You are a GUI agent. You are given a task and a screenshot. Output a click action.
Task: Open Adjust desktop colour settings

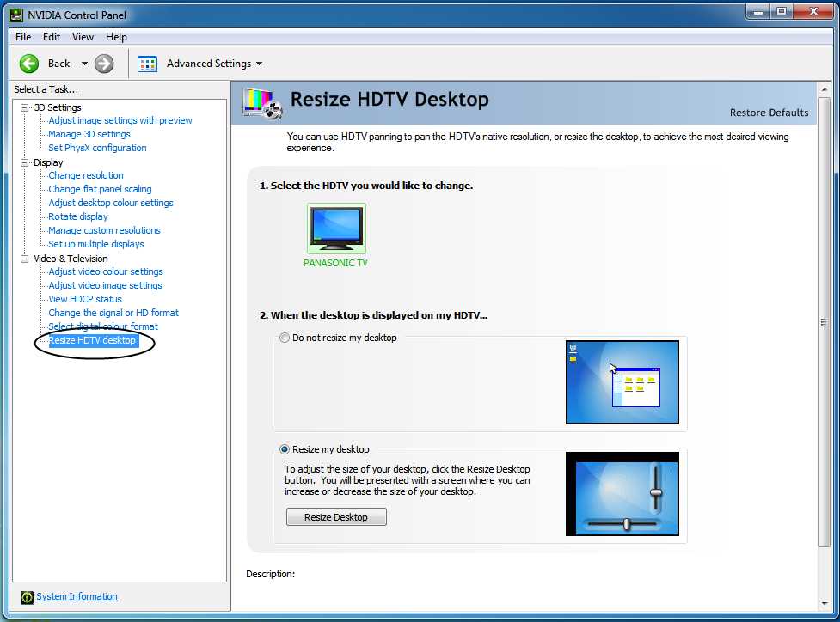pos(110,204)
